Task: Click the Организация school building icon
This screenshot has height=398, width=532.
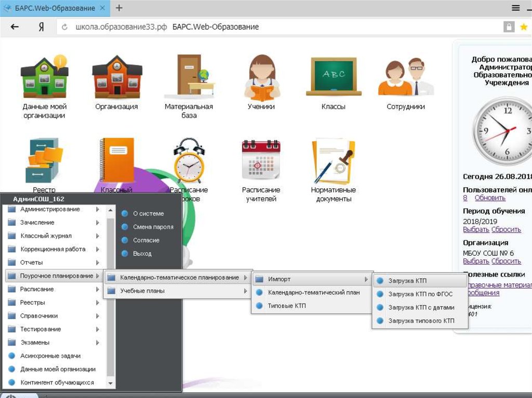Action: (x=116, y=77)
